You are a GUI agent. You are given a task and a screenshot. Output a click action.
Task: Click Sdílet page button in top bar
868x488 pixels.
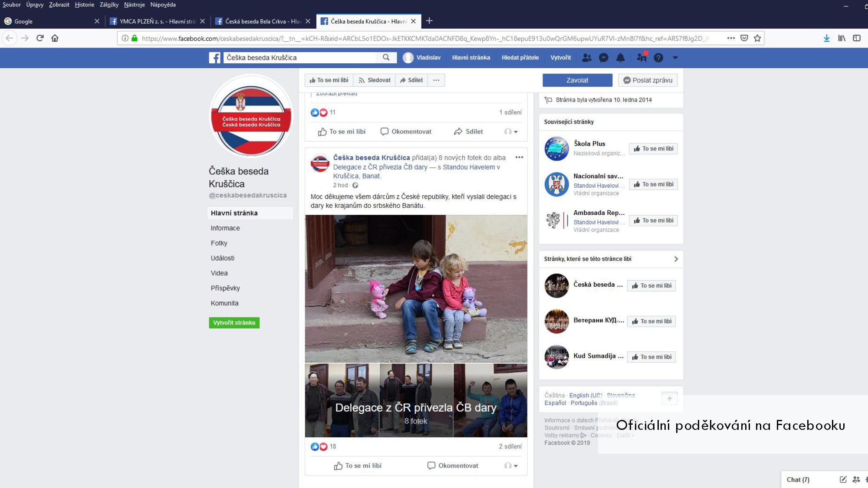[x=411, y=80]
